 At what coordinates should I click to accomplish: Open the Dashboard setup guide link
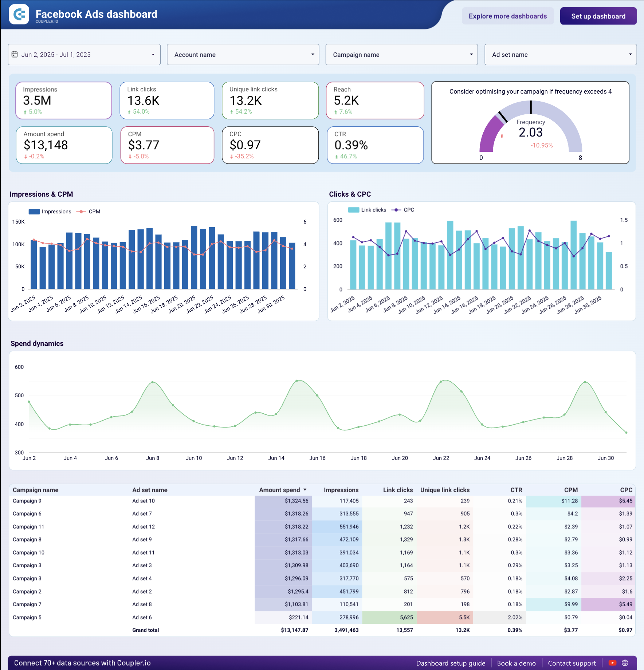(x=450, y=663)
